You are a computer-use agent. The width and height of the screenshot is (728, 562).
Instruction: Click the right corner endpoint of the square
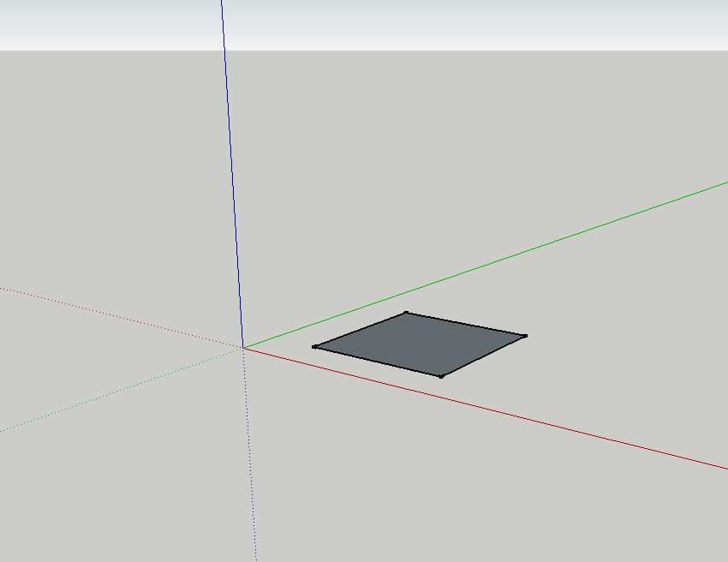(x=524, y=336)
